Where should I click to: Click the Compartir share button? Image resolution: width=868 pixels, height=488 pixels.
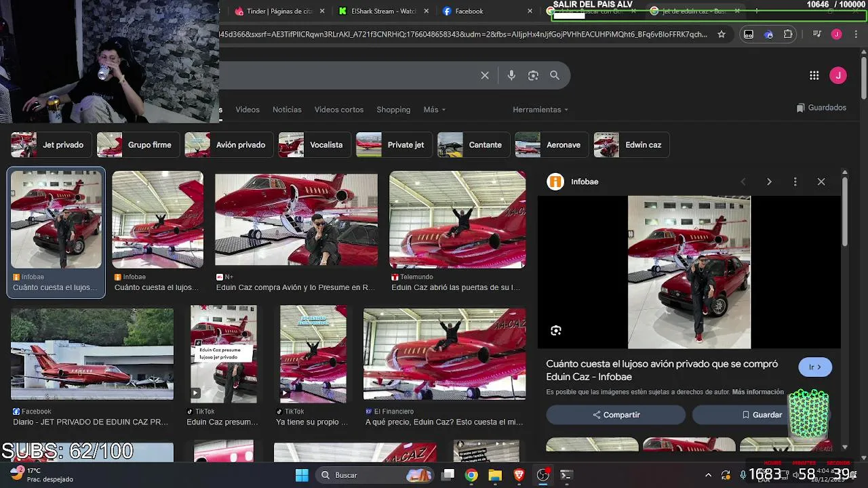tap(616, 415)
